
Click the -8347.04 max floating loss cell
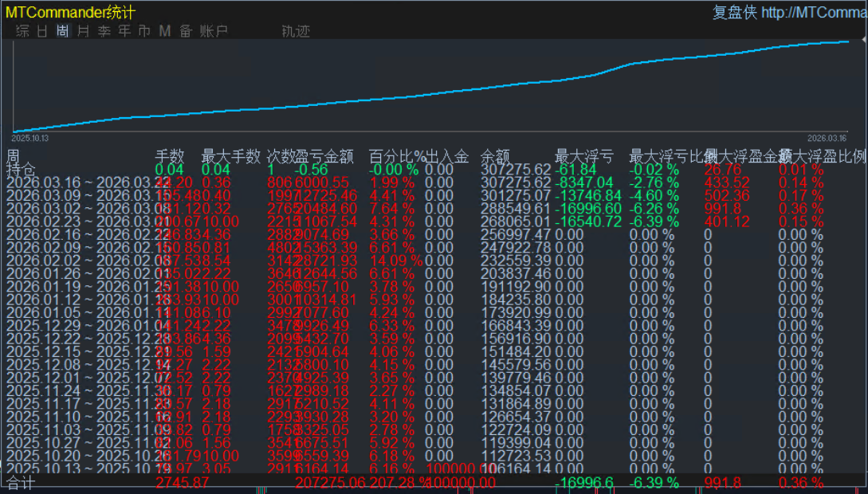point(584,182)
